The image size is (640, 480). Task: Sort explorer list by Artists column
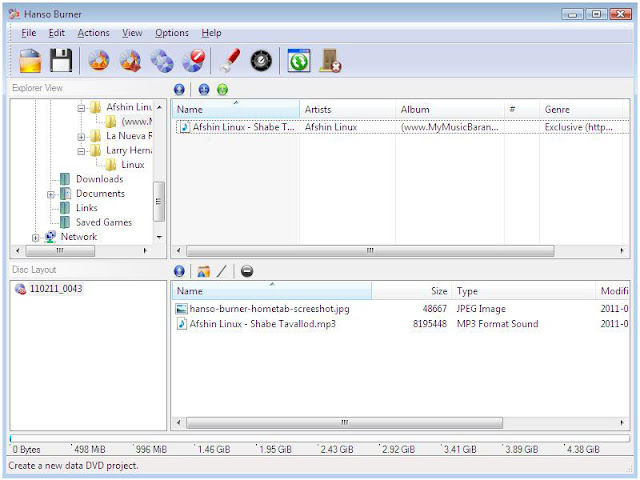[x=347, y=109]
